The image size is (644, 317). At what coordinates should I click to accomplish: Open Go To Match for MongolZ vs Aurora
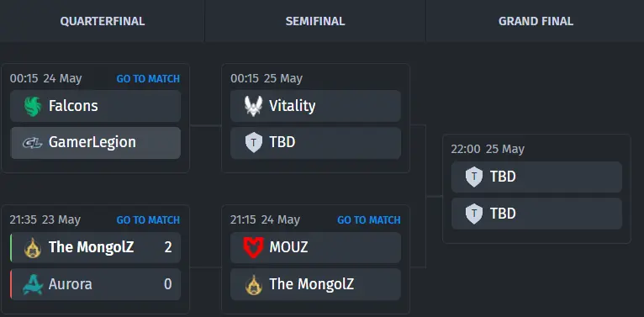point(148,220)
